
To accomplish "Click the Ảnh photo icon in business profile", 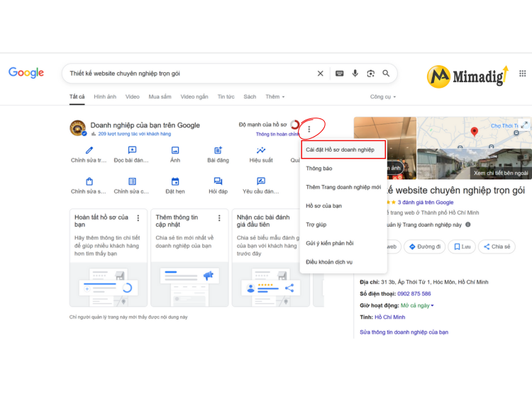I will coord(175,150).
